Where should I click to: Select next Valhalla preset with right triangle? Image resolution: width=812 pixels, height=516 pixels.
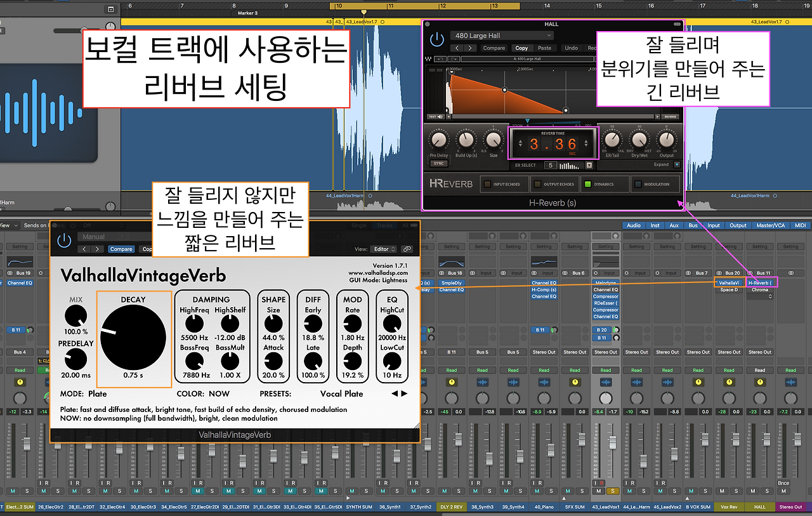tap(403, 394)
